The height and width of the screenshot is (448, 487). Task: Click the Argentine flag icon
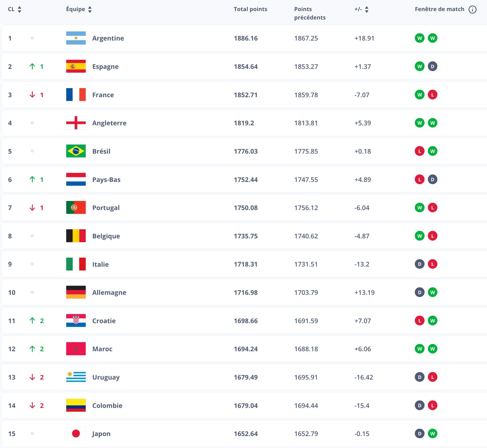pos(76,38)
